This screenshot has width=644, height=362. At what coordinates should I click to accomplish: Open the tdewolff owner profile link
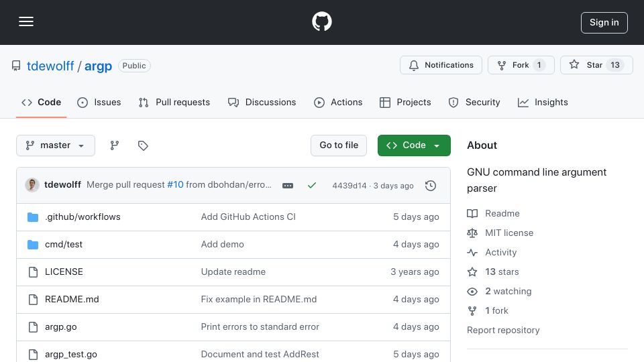(x=50, y=66)
